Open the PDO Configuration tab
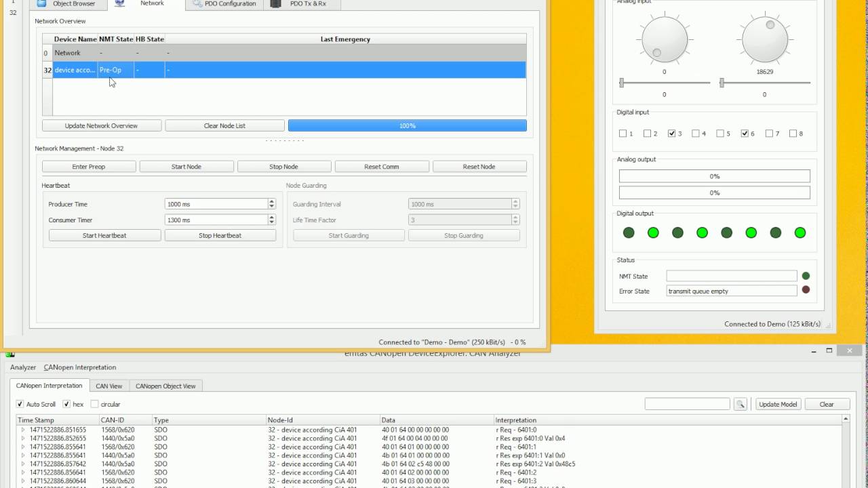The width and height of the screenshot is (868, 488). (x=224, y=4)
